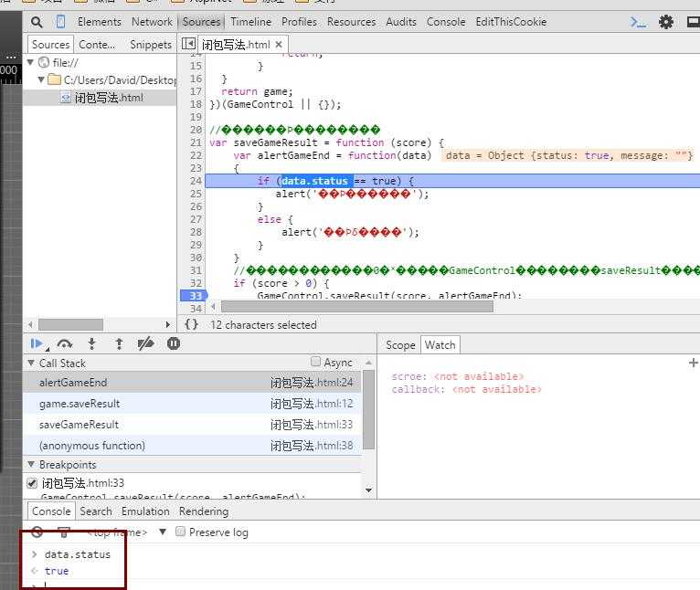Enable Async call stack checkbox
Viewport: 700px width, 590px height.
(x=315, y=362)
